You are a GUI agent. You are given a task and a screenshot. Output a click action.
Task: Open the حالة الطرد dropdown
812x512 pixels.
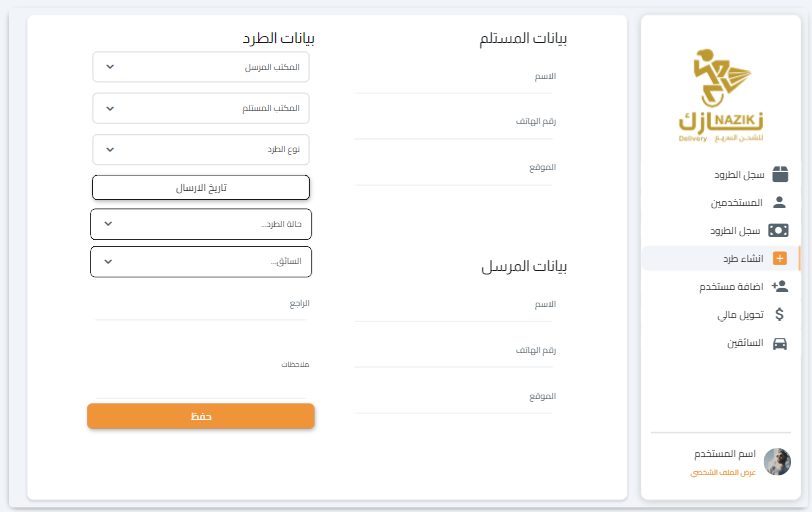[201, 224]
